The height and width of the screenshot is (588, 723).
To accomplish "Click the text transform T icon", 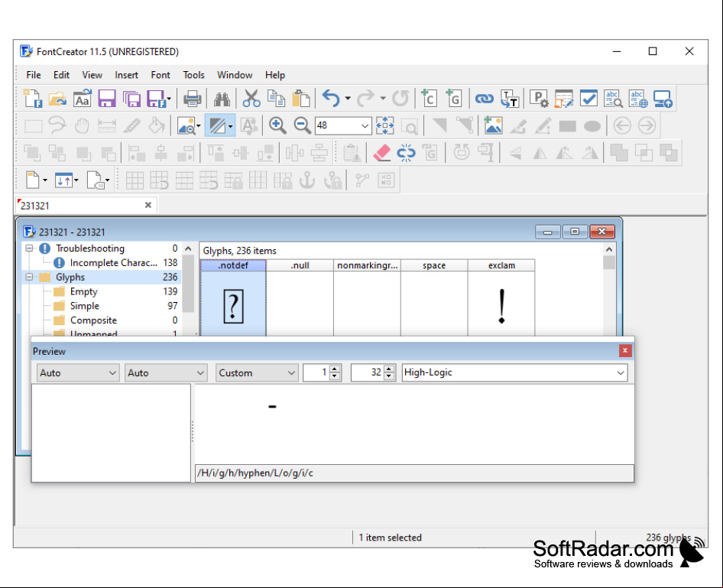I will tap(510, 99).
